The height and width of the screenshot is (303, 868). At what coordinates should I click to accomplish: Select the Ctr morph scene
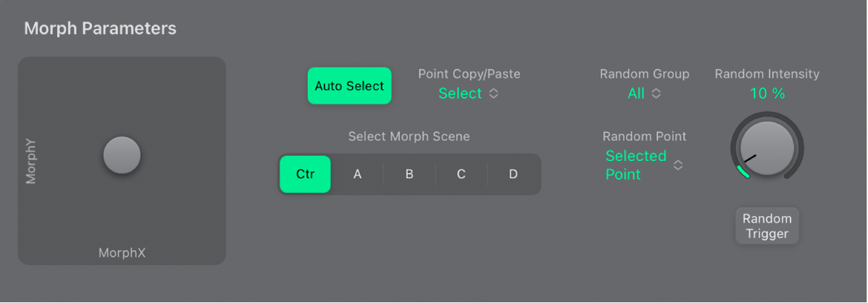tap(305, 174)
